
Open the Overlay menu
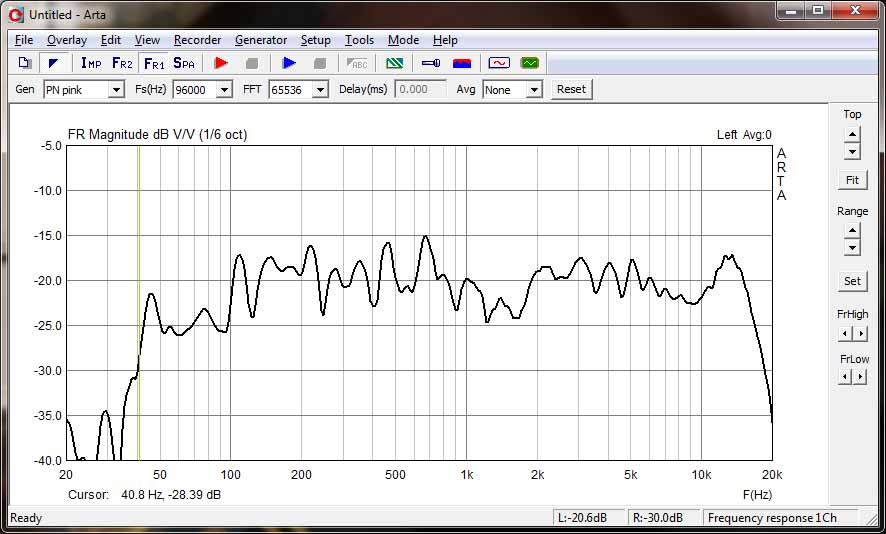67,40
